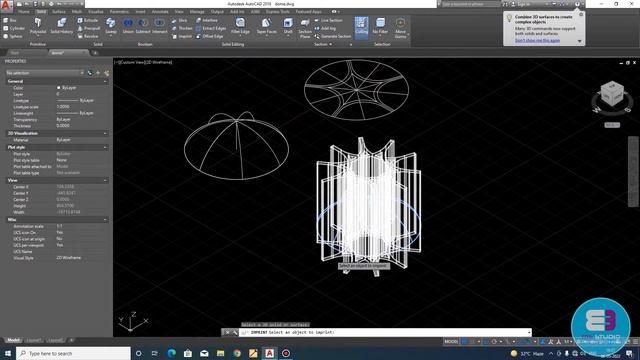Screen dimensions: 640x360
Task: Switch to the Visualize ribbon tab
Action: 96,12
